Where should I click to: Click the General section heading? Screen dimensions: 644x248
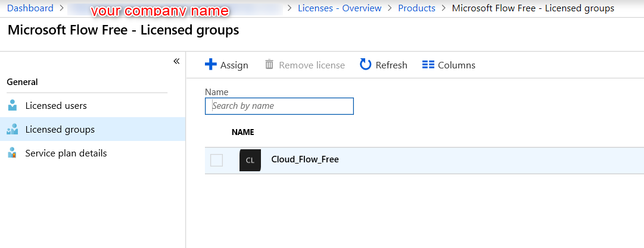click(x=22, y=82)
